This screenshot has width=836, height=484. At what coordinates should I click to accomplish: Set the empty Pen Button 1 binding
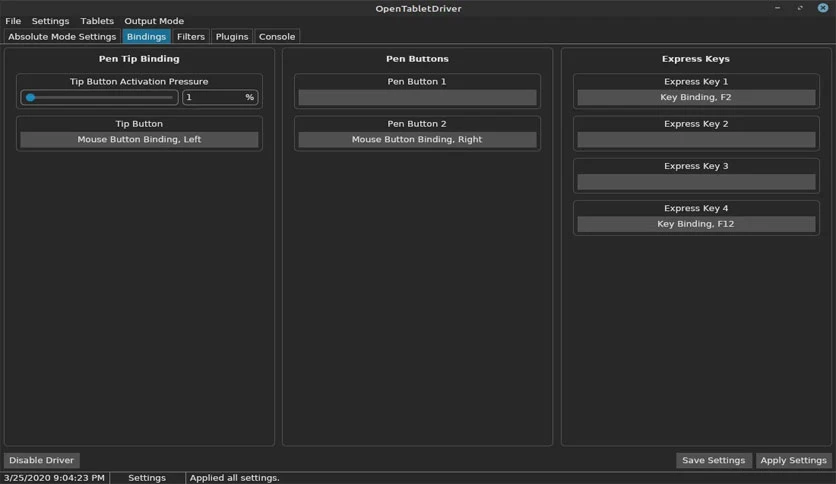pos(417,98)
